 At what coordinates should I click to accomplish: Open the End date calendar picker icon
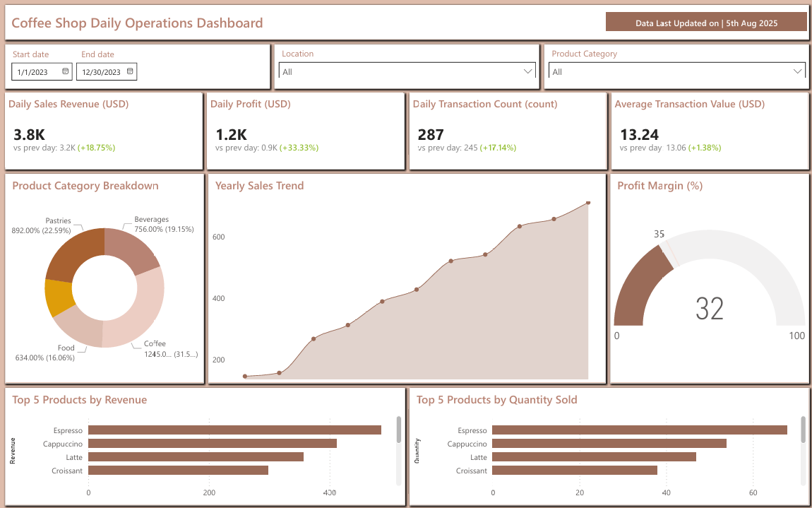pos(130,71)
